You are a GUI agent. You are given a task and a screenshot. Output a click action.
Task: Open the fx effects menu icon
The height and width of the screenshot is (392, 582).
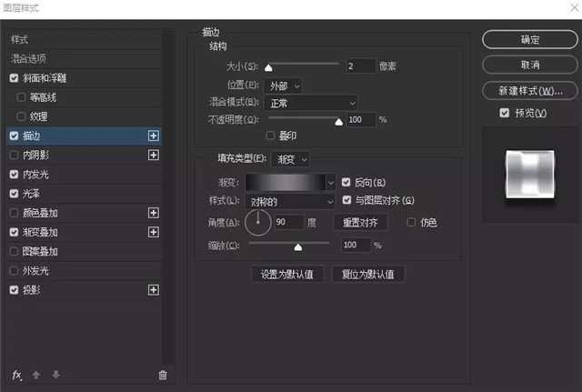16,375
